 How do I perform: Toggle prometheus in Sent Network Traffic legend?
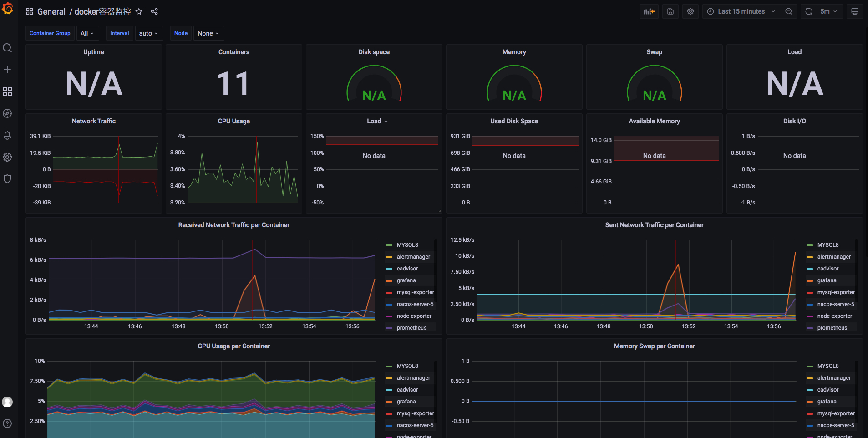coord(832,328)
